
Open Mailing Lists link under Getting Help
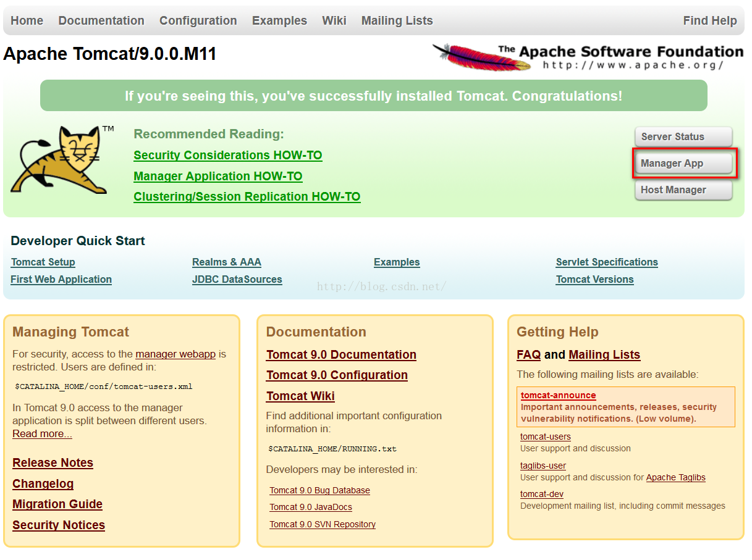604,354
